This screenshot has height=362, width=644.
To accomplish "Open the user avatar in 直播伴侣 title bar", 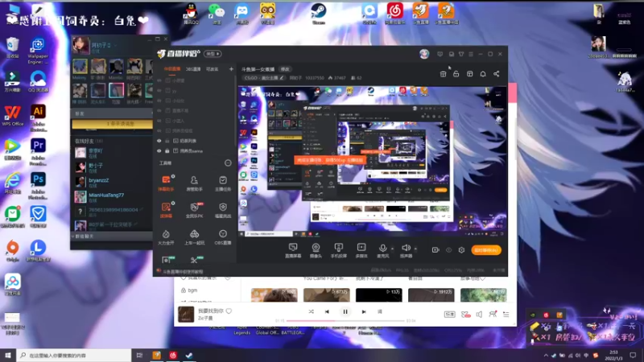I will (x=424, y=54).
